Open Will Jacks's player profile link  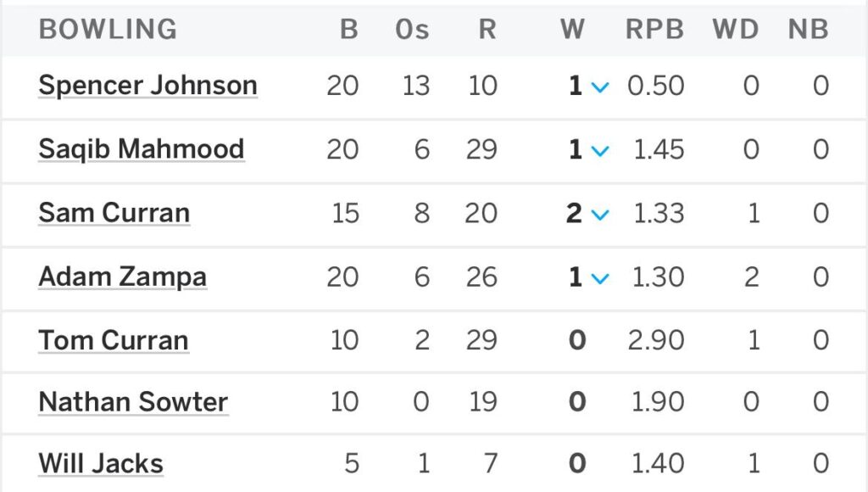[x=101, y=464]
